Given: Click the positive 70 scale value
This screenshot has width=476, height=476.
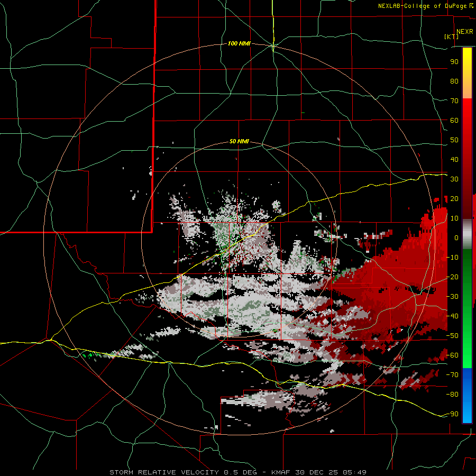Looking at the screenshot, I should coord(454,101).
